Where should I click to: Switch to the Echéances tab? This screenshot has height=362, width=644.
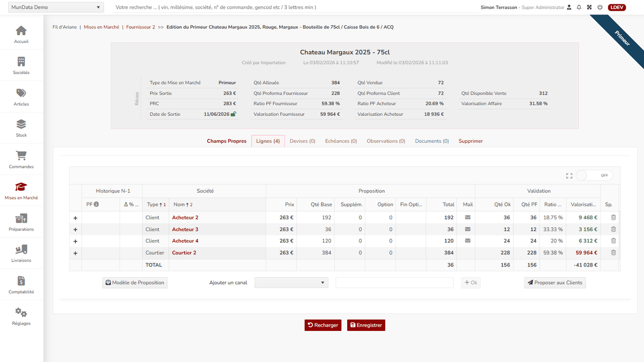coord(341,141)
